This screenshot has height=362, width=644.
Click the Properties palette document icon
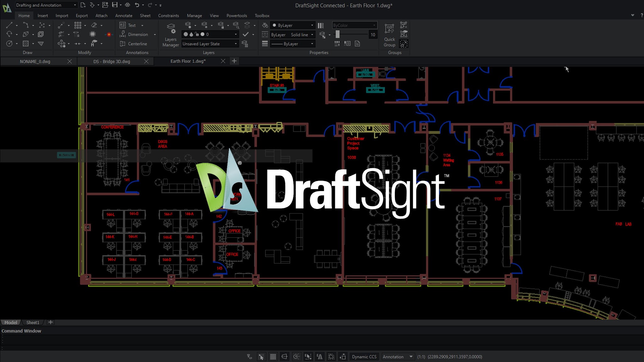point(357,44)
